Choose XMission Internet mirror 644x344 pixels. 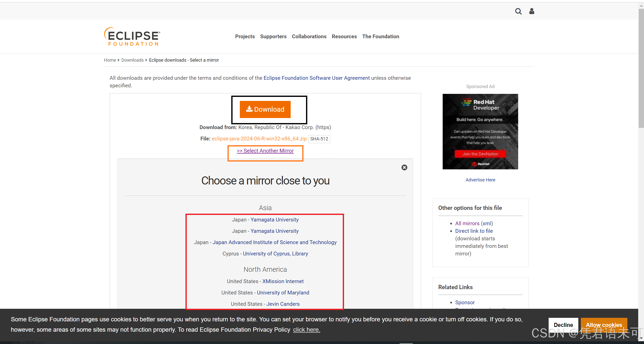pos(283,281)
